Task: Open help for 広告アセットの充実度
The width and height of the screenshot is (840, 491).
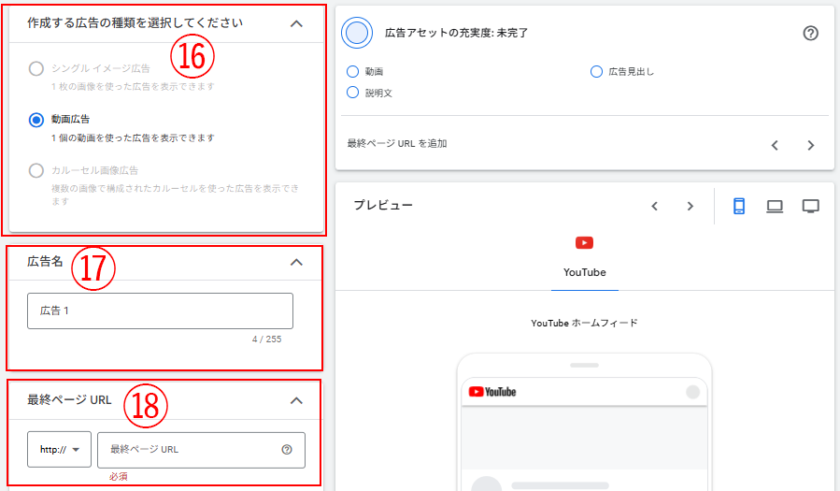Action: pos(811,33)
